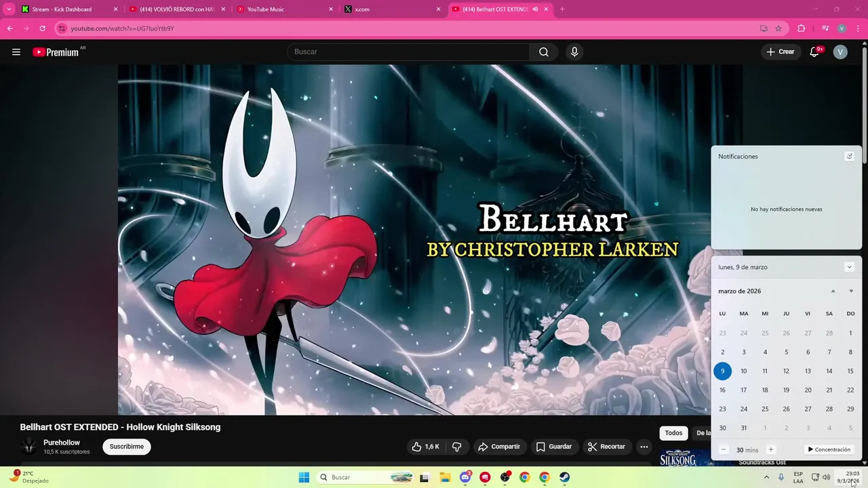The height and width of the screenshot is (488, 868).
Task: Open Windows Start menu
Action: [x=304, y=477]
